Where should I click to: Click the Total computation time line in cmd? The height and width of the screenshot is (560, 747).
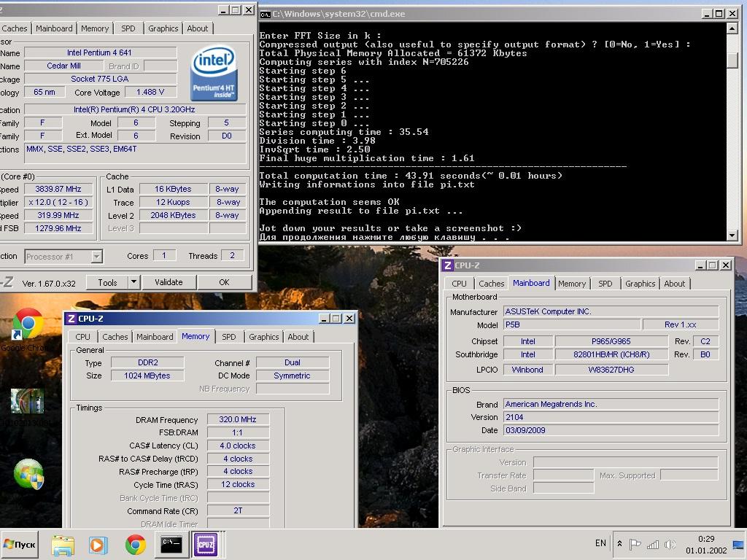point(411,176)
